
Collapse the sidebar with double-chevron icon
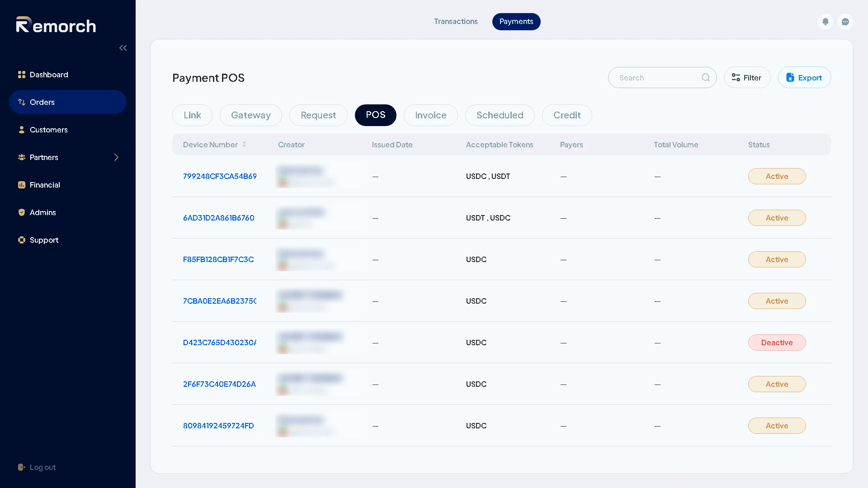(x=123, y=48)
